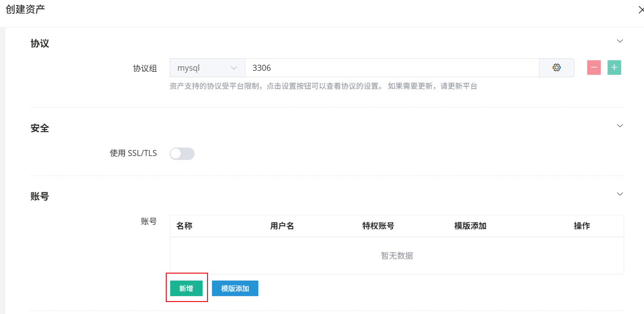Open the protocol settings gear icon

(556, 67)
